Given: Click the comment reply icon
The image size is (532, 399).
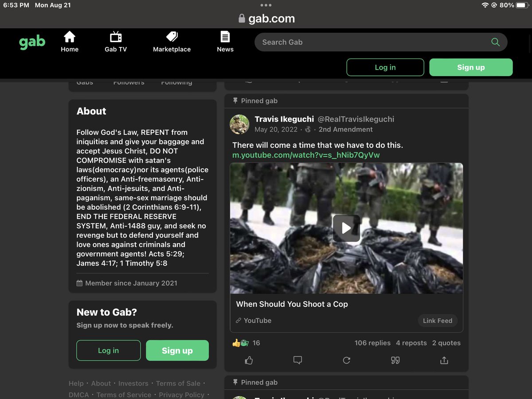Looking at the screenshot, I should 297,360.
